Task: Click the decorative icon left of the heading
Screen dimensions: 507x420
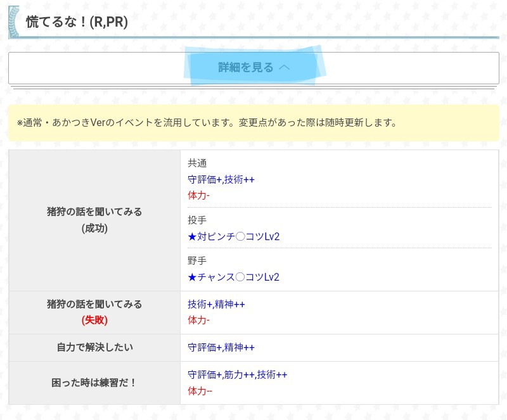Action: (x=13, y=22)
